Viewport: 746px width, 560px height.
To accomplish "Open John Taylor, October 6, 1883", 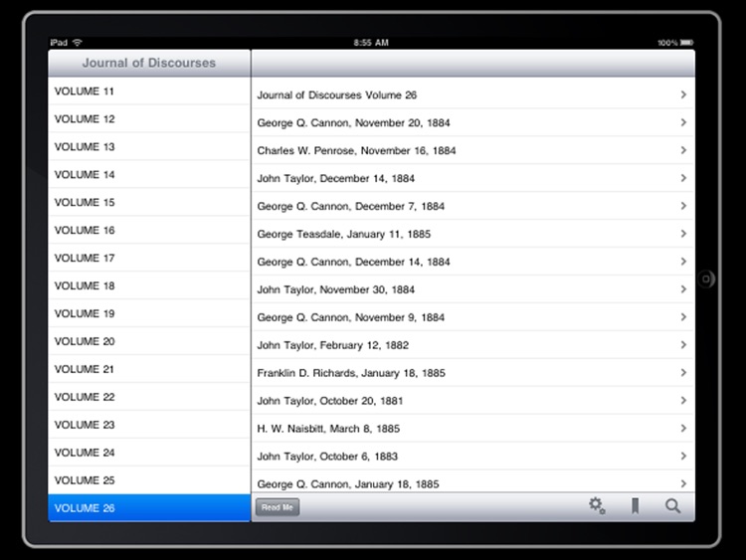I will tap(472, 457).
